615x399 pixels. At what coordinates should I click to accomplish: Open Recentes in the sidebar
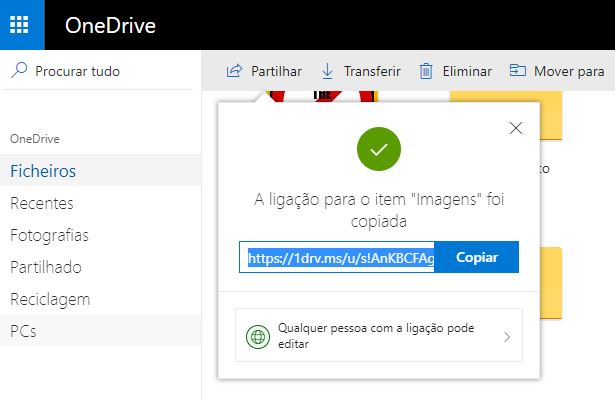[x=100, y=203]
